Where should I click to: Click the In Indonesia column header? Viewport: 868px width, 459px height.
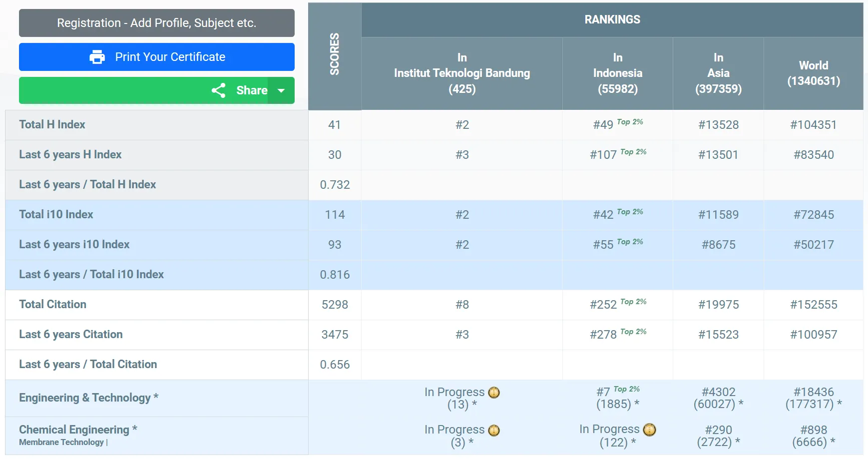(x=617, y=73)
